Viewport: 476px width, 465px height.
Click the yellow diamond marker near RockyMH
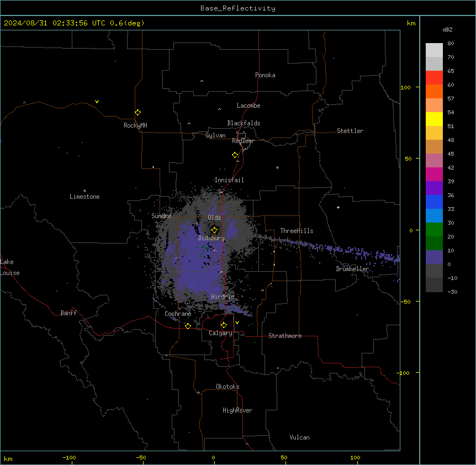(137, 113)
